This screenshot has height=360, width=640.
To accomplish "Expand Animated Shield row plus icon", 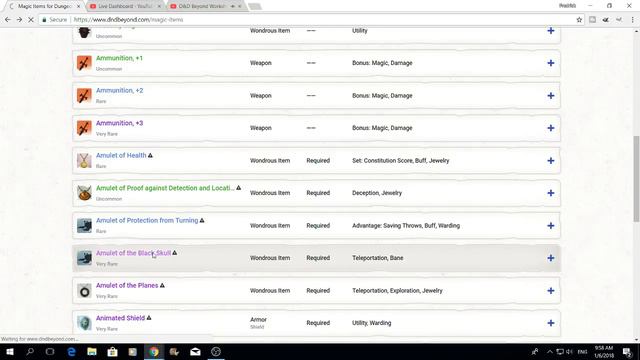I will coord(551,323).
